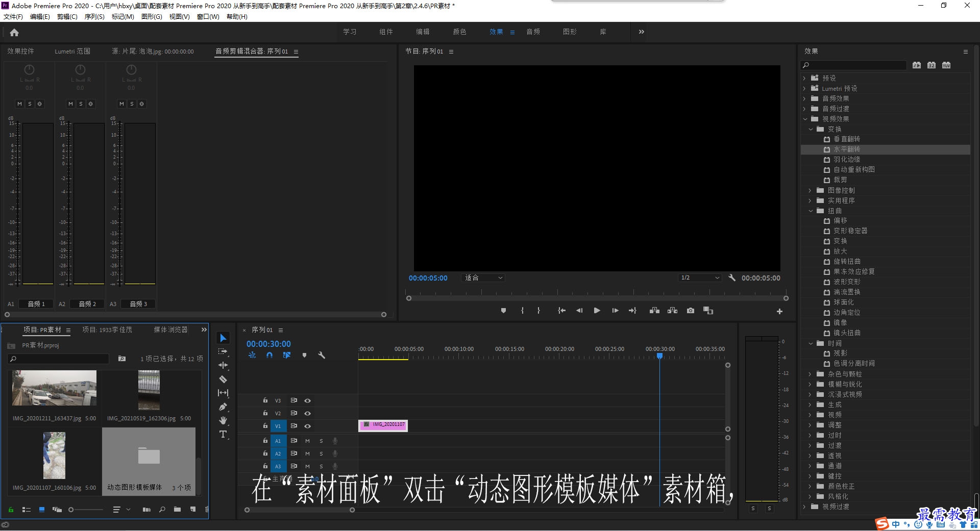Click the Mark In bracket icon
The width and height of the screenshot is (980, 531).
click(522, 311)
